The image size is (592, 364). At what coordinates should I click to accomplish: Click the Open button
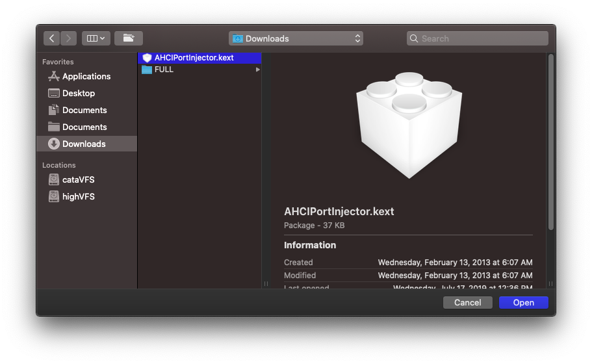click(523, 302)
